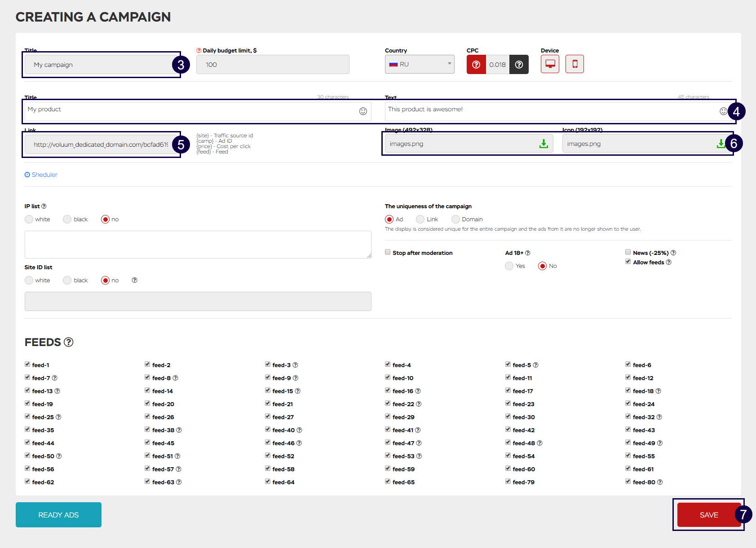Click the SAVE button

click(708, 515)
